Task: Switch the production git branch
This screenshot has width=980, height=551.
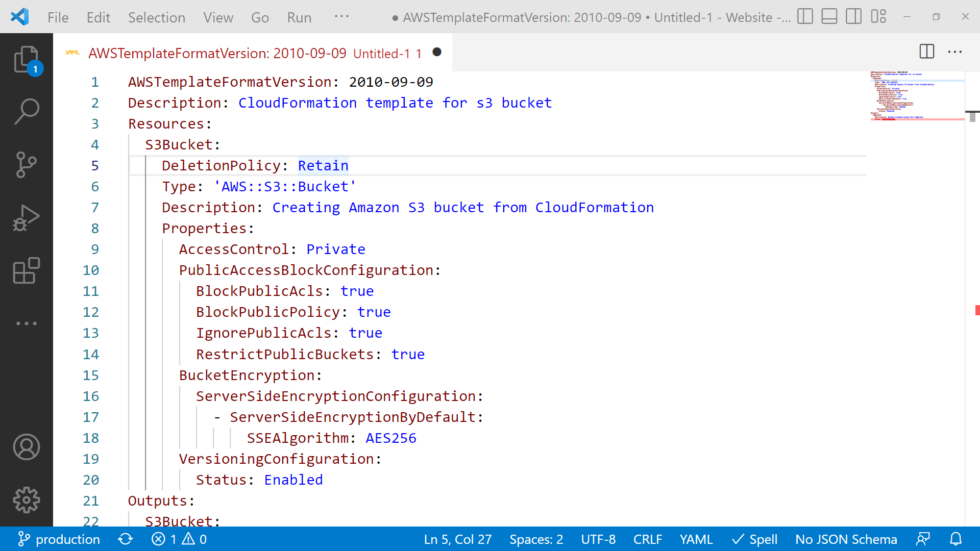Action: tap(58, 539)
